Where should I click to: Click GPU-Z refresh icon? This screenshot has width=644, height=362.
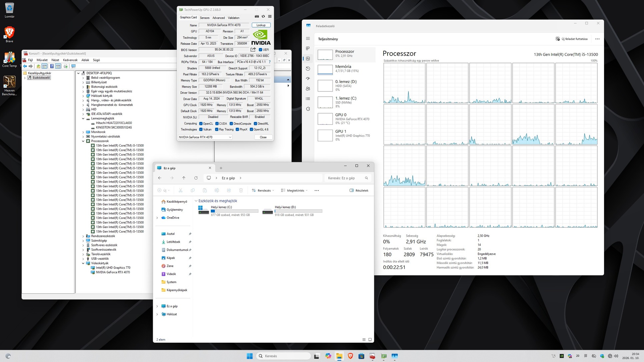tap(263, 16)
